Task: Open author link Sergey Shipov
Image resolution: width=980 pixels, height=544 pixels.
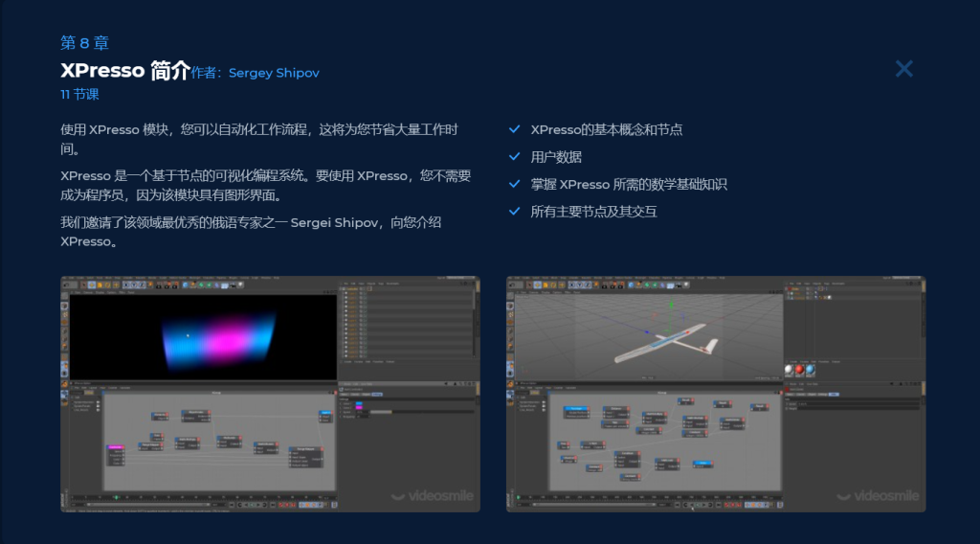Action: [x=274, y=73]
